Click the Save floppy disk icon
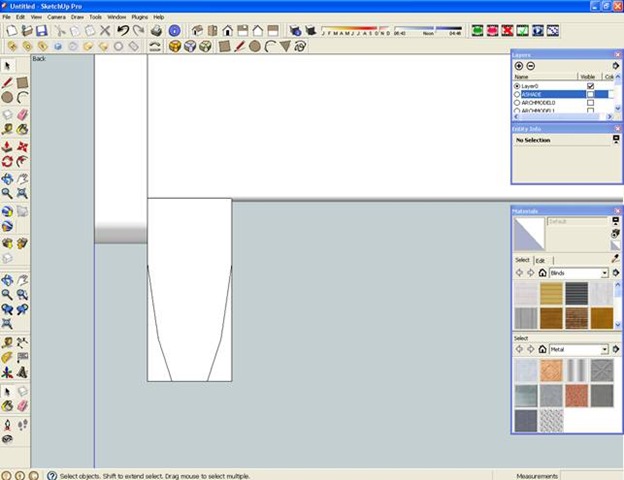The width and height of the screenshot is (624, 480). click(x=42, y=31)
